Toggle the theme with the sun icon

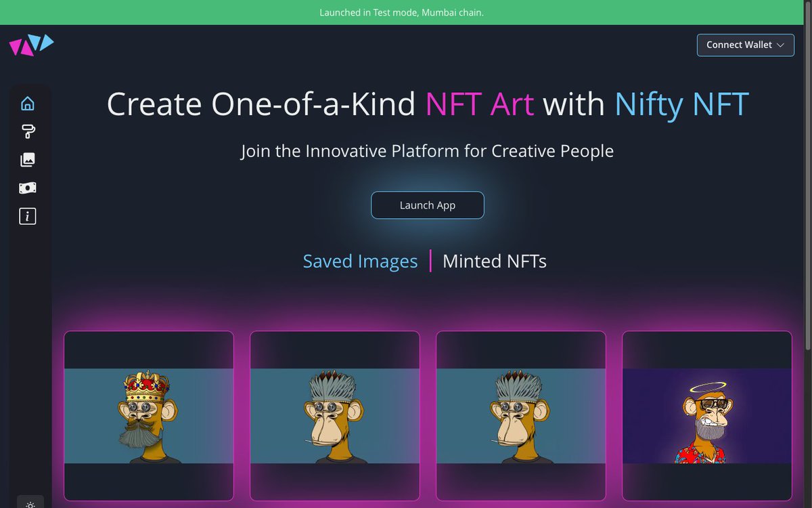coord(30,505)
